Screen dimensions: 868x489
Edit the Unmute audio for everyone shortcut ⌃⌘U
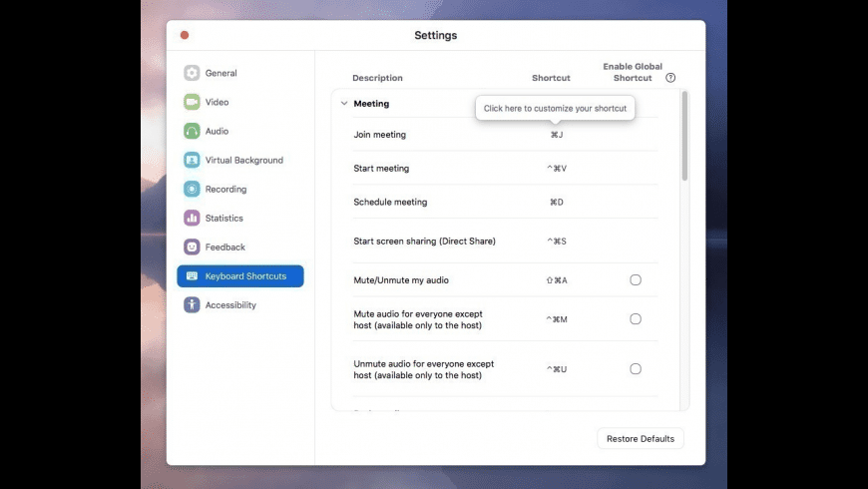coord(557,369)
